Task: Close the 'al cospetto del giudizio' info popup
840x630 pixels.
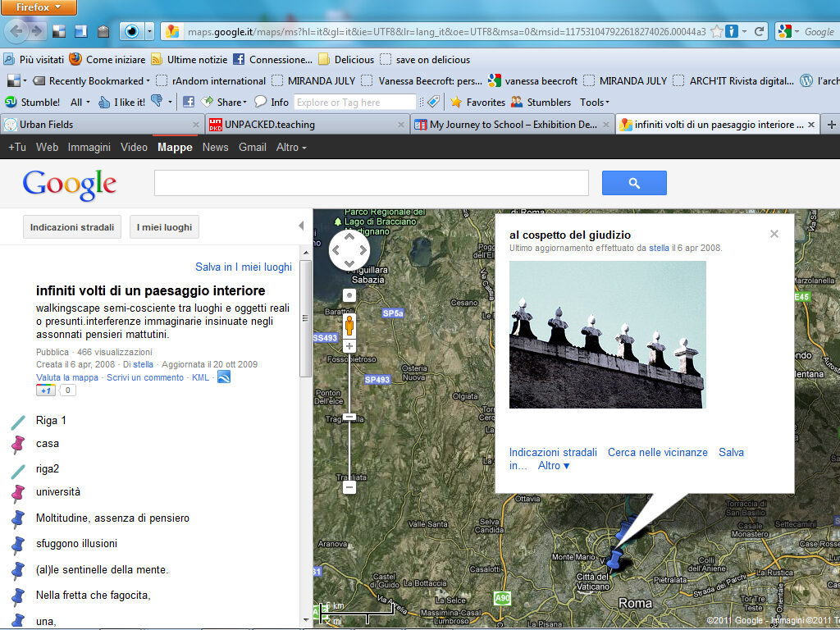Action: coord(774,234)
